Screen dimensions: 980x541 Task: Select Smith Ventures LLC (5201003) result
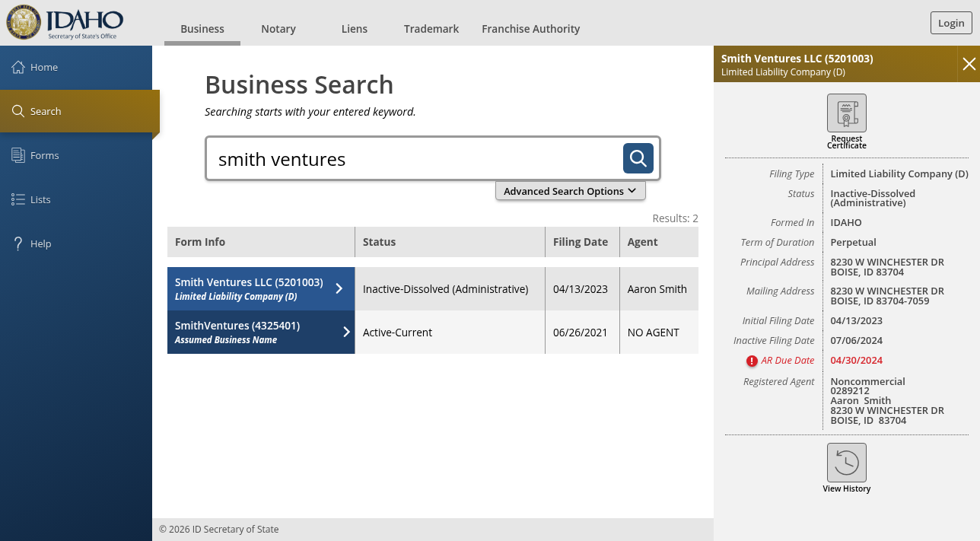pyautogui.click(x=261, y=289)
